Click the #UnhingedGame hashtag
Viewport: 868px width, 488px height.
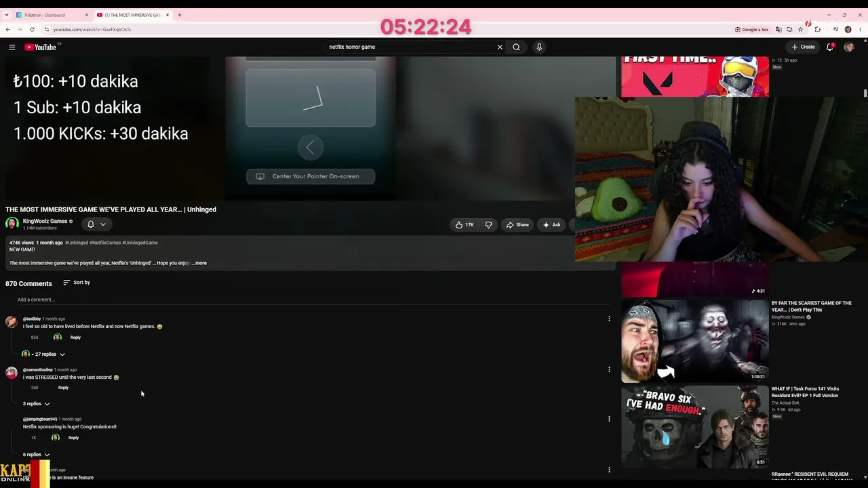click(x=140, y=243)
